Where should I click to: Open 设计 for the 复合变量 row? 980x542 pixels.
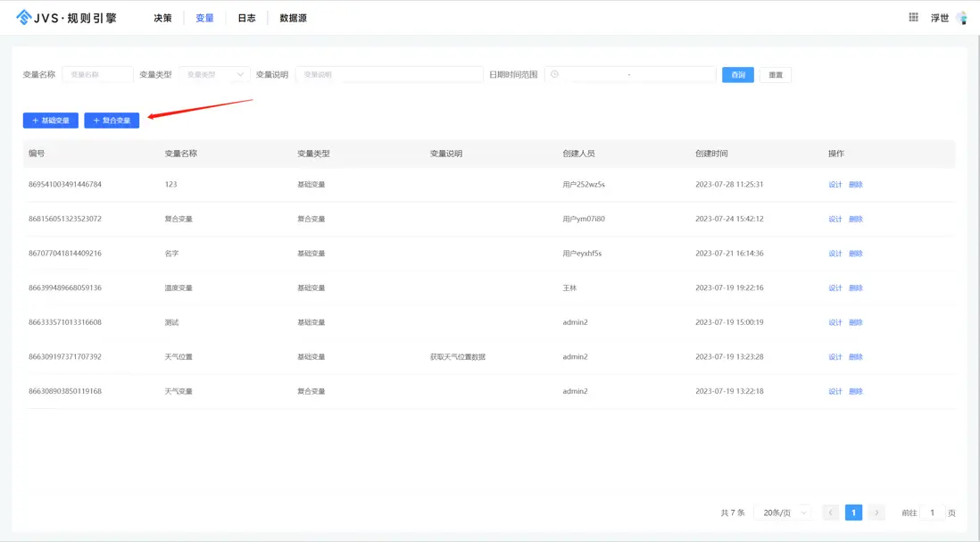(835, 219)
